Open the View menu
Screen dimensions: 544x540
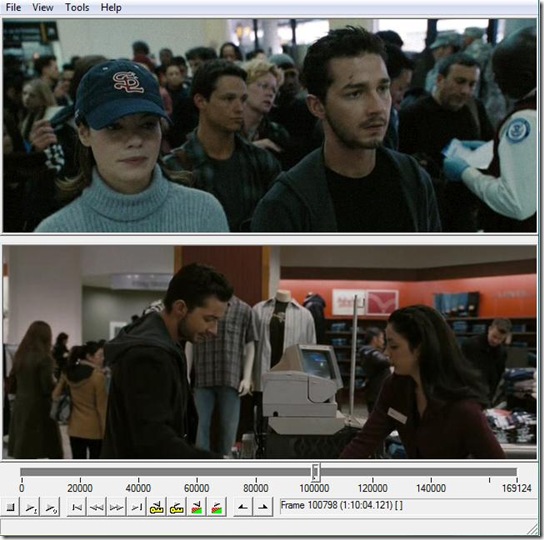point(43,7)
